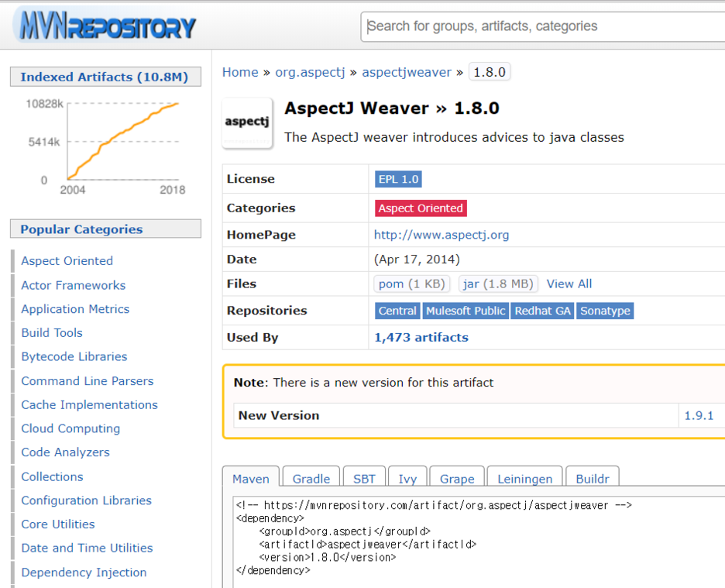
Task: Open Dependency Injection category
Action: pyautogui.click(x=84, y=573)
